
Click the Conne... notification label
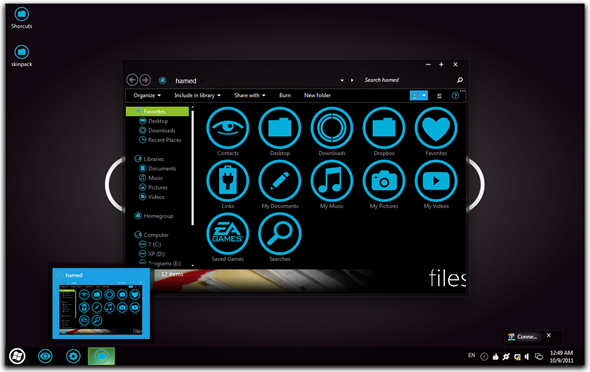527,337
